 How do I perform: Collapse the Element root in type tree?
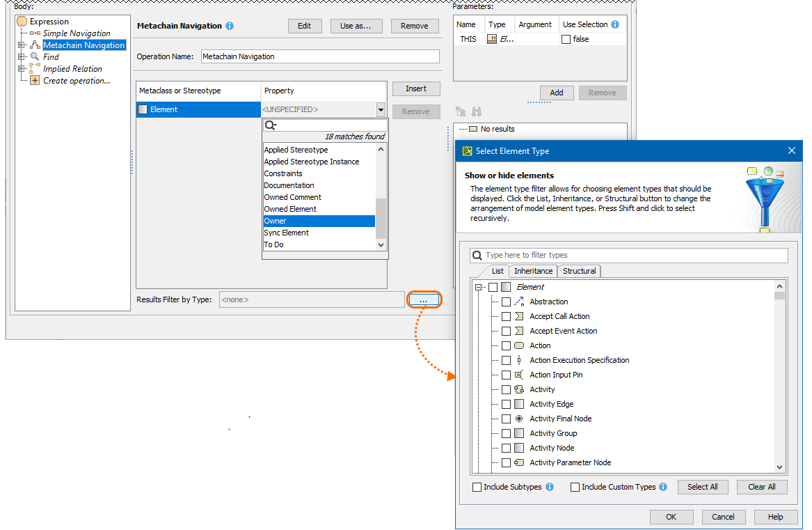[479, 287]
